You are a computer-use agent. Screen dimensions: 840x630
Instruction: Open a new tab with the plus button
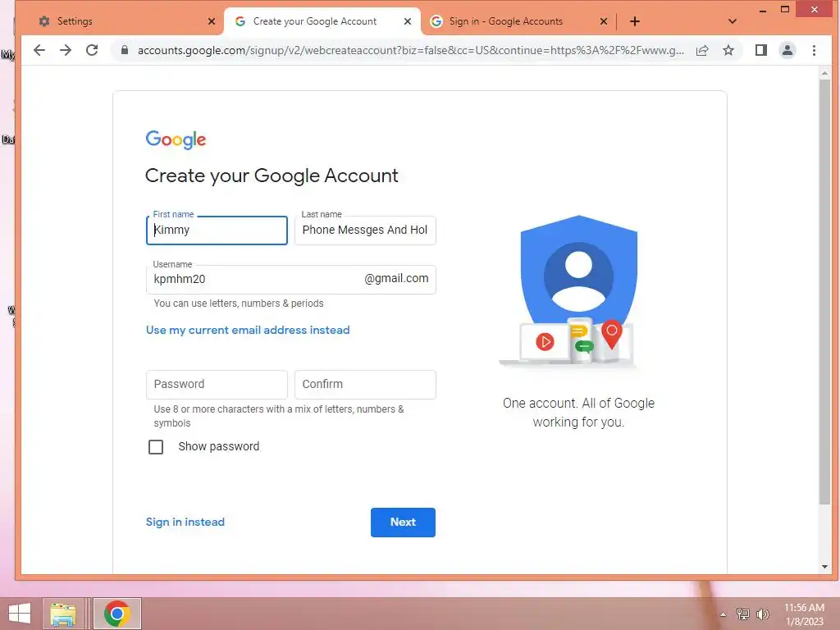click(x=635, y=21)
